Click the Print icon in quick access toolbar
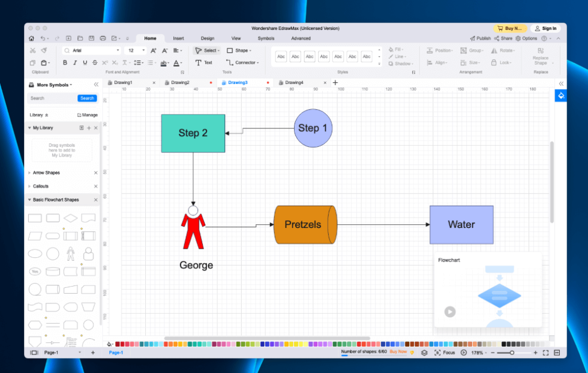This screenshot has height=373, width=588. pos(103,38)
